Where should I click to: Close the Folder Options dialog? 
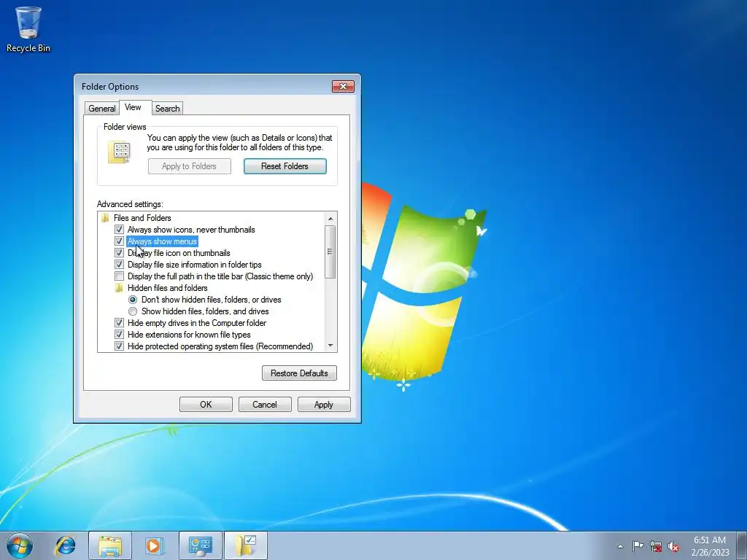pos(343,86)
